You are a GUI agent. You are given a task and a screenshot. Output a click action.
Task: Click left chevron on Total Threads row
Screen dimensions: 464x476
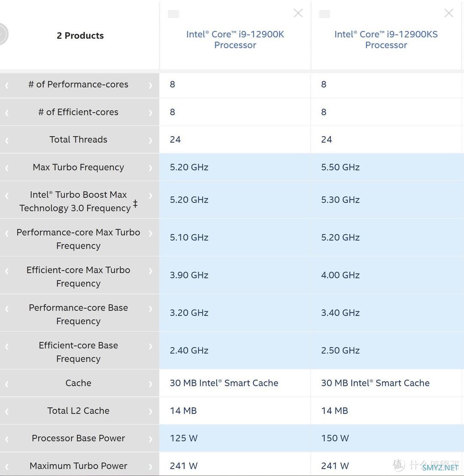point(7,140)
